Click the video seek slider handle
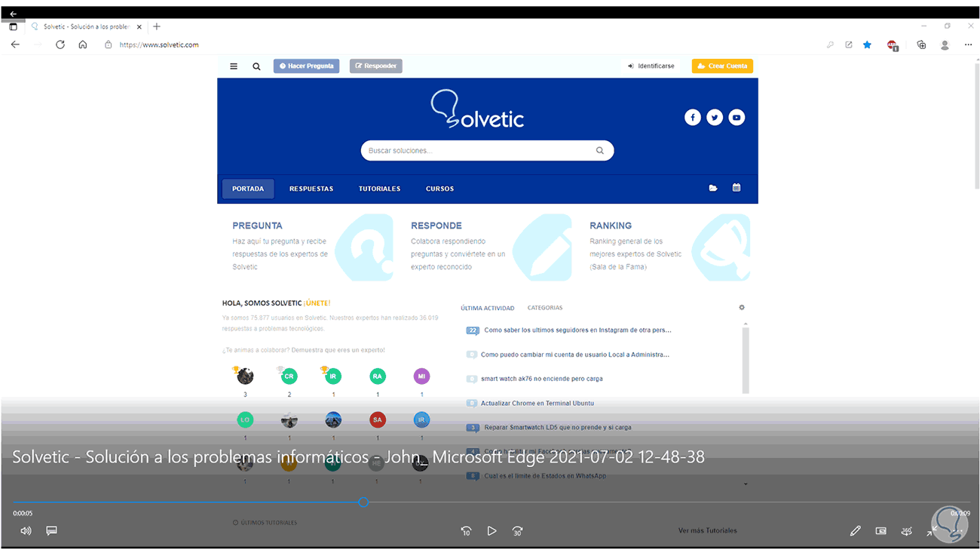The height and width of the screenshot is (553, 980). [x=363, y=502]
